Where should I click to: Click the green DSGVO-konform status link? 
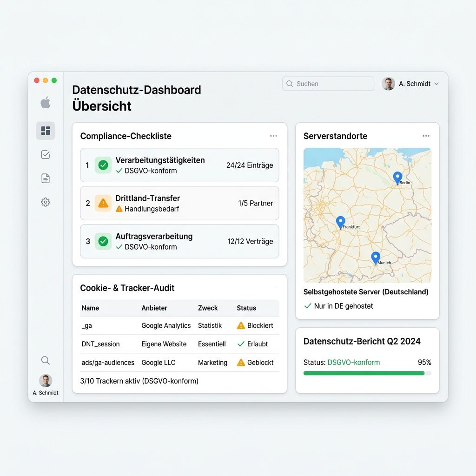354,362
